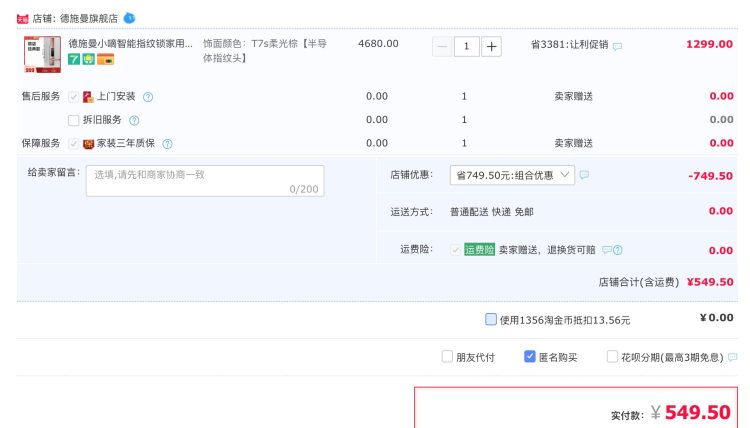Enable 使用1356淘金币抵扣 checkbox
This screenshot has height=428, width=750.
(491, 319)
